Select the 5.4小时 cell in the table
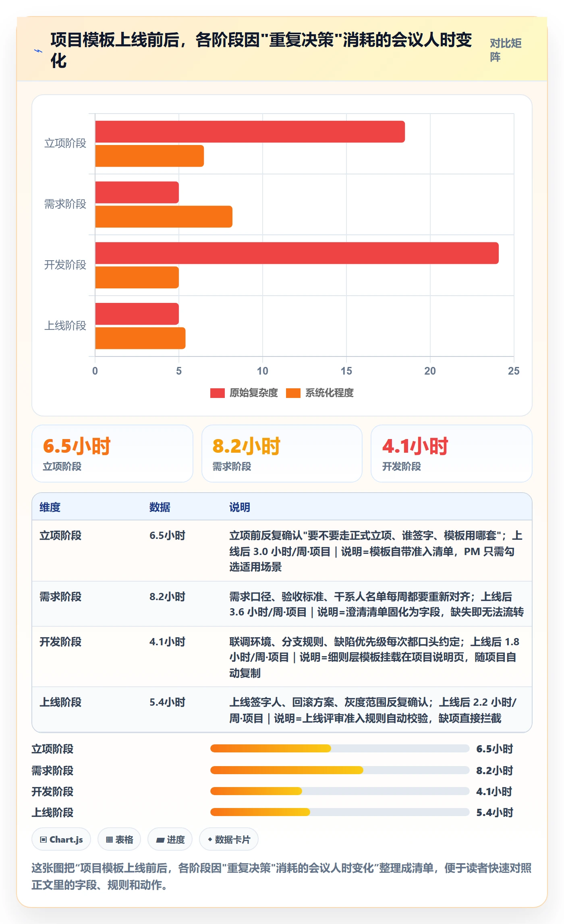Screen dimensions: 564x924 (x=167, y=702)
